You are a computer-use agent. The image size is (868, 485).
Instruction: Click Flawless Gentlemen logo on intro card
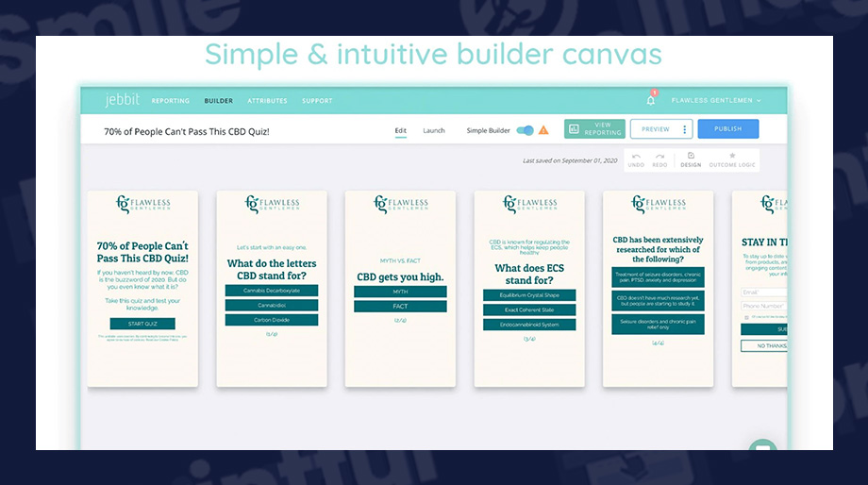tap(142, 205)
